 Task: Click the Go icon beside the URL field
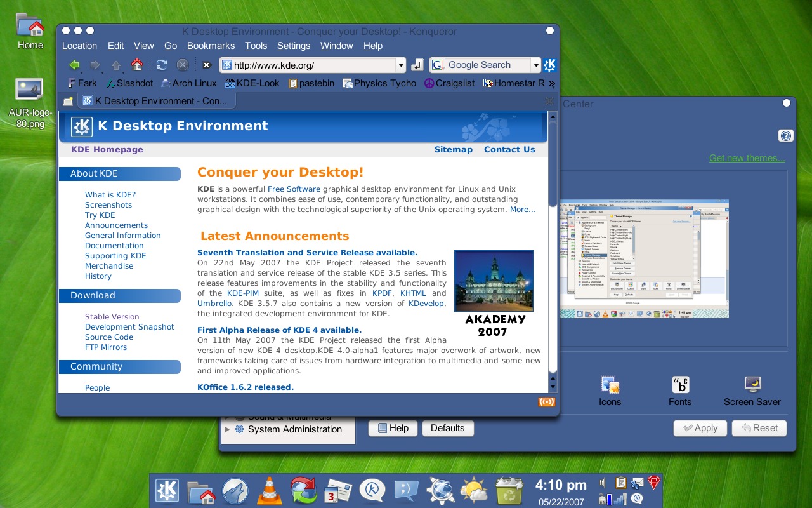click(x=417, y=65)
